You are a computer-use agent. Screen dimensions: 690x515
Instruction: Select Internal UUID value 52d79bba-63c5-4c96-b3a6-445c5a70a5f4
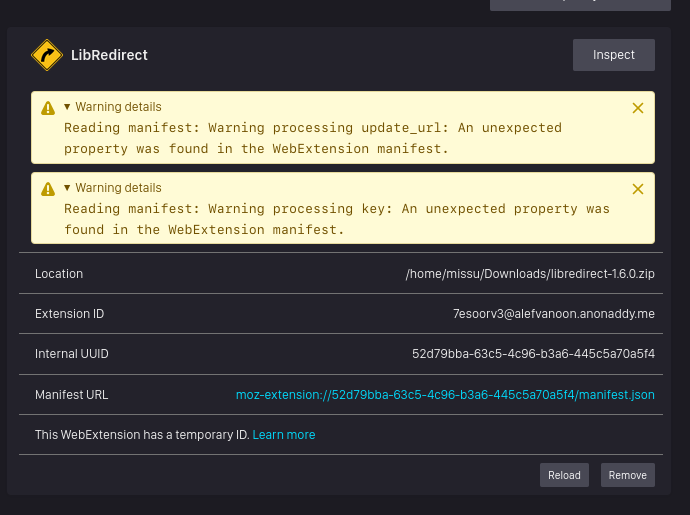[x=533, y=354]
